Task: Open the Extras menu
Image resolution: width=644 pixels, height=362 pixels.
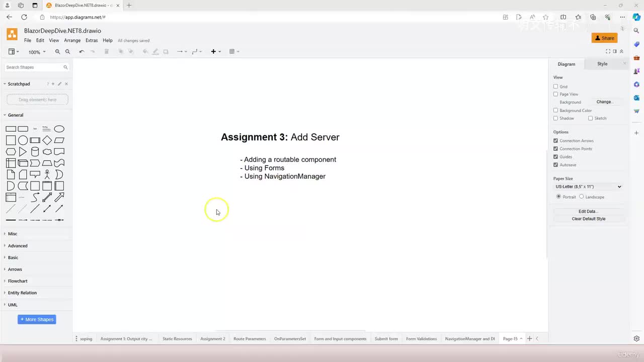Action: click(x=92, y=41)
